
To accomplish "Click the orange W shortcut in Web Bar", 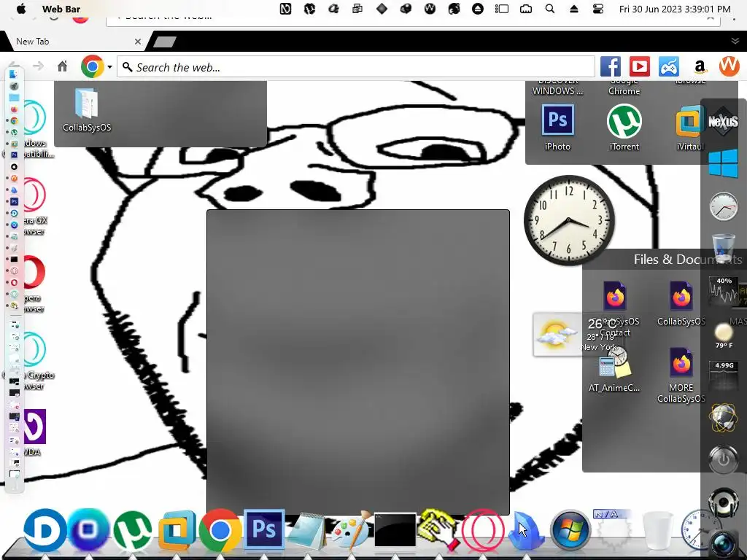I will [x=729, y=66].
